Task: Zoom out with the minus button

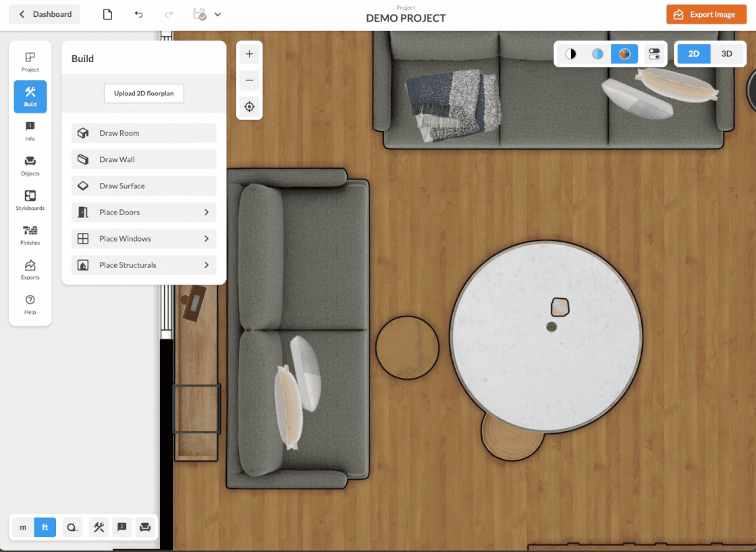Action: pos(249,80)
